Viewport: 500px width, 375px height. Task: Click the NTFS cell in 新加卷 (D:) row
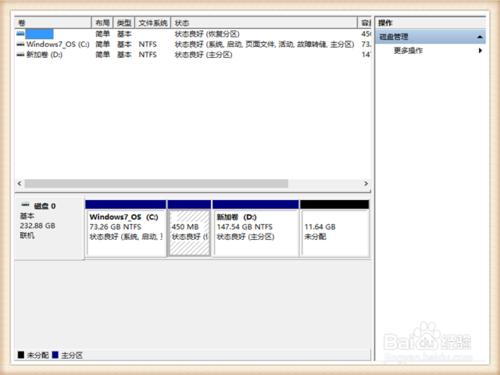click(x=148, y=55)
